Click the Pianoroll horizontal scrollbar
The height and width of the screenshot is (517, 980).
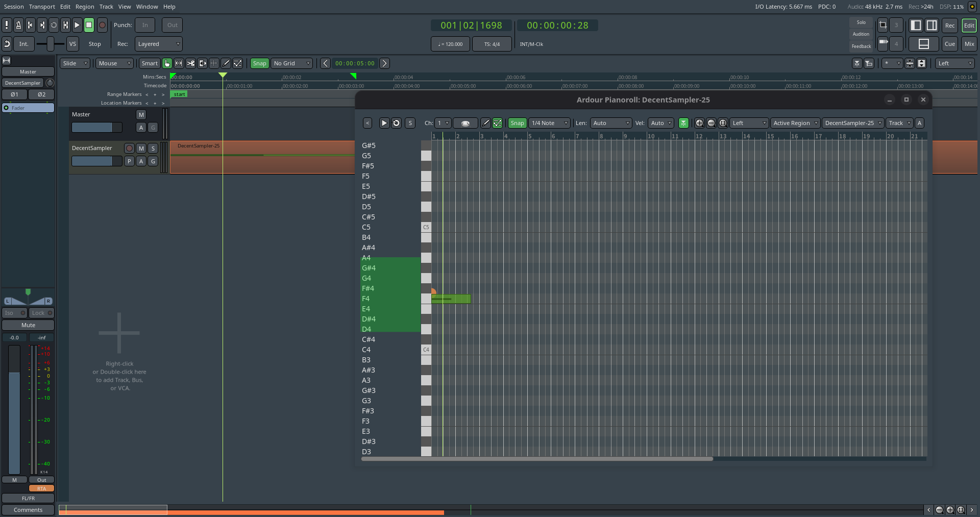(x=537, y=459)
